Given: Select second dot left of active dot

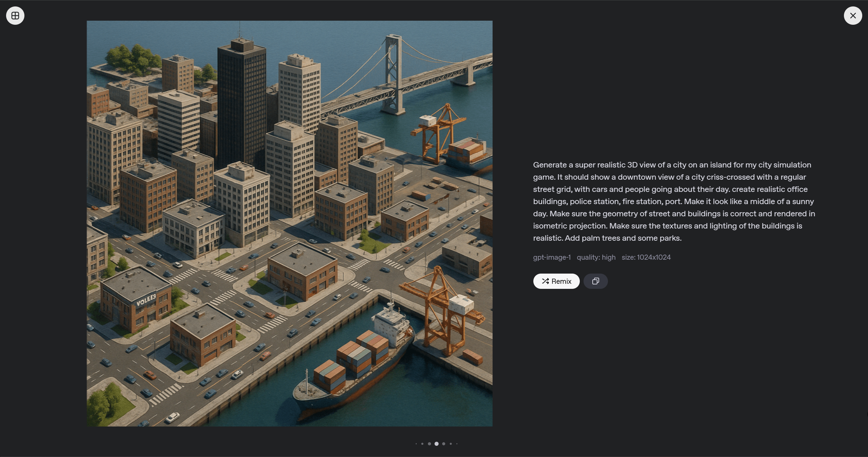Looking at the screenshot, I should coord(422,444).
